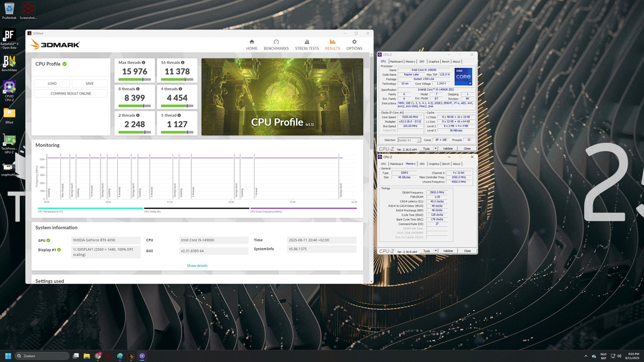644x362 pixels.
Task: Click the Zoeken taskbar search box
Action: click(42, 356)
